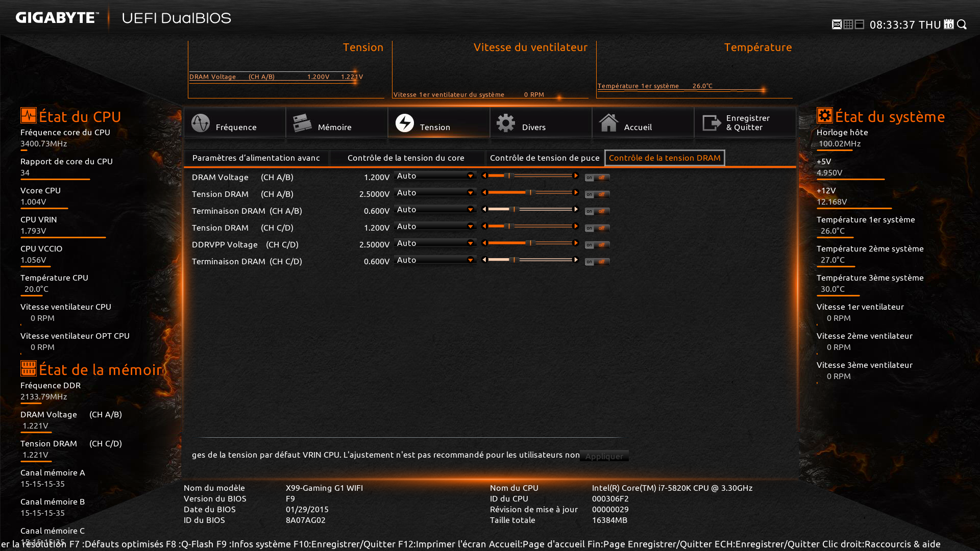Open the calendar date icon
980x551 pixels.
[x=949, y=24]
